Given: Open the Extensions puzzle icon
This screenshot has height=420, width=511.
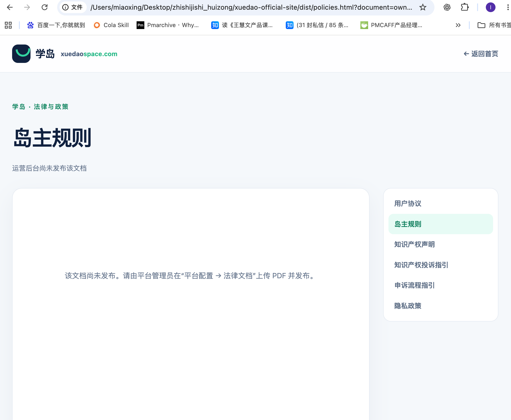Looking at the screenshot, I should tap(465, 7).
